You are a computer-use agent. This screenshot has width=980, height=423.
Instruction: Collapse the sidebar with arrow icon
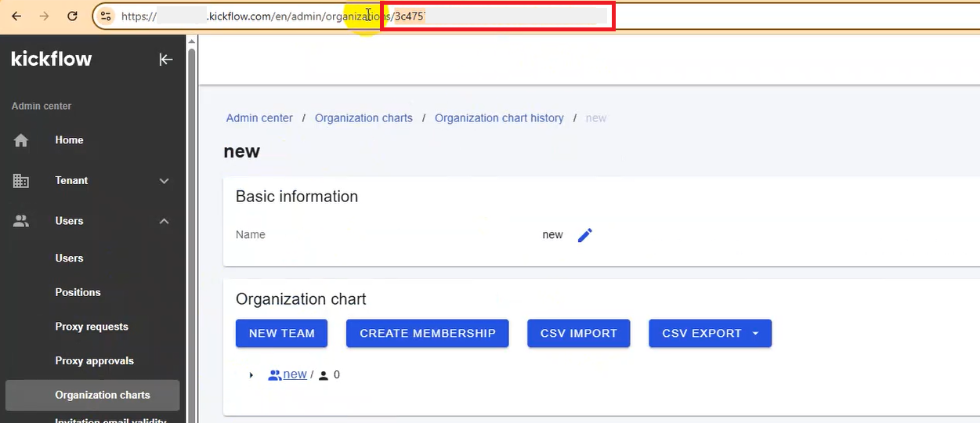[x=165, y=59]
